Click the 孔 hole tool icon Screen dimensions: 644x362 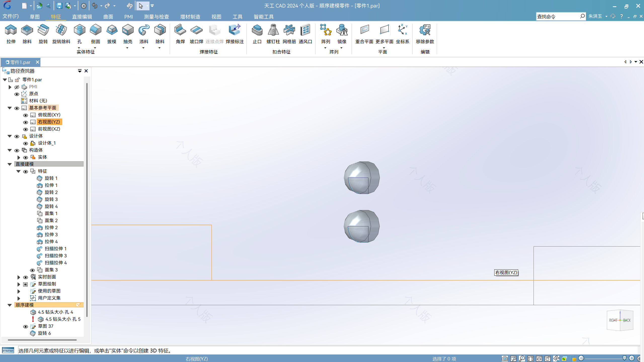pos(79,30)
